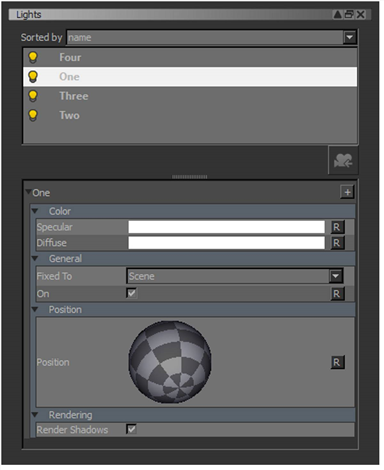Click the camera icon button below the list
This screenshot has height=470, width=384.
click(343, 160)
